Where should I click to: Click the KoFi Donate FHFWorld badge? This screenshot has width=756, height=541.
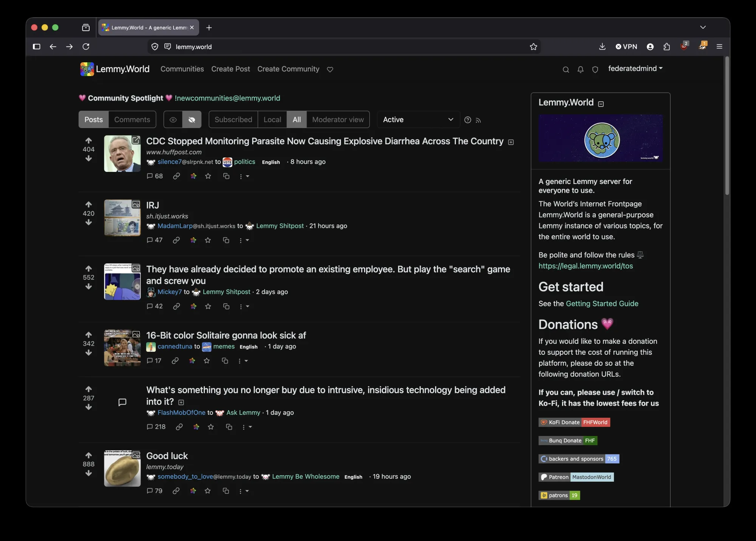574,422
